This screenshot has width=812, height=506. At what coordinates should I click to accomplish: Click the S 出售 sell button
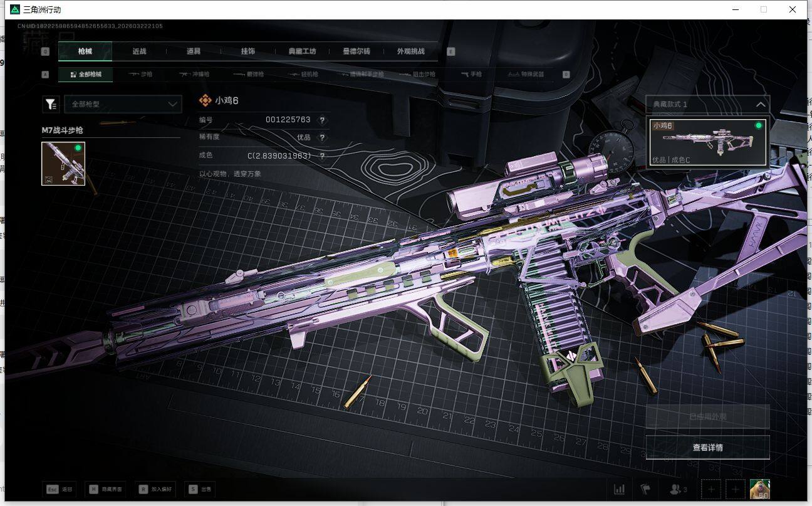point(200,489)
